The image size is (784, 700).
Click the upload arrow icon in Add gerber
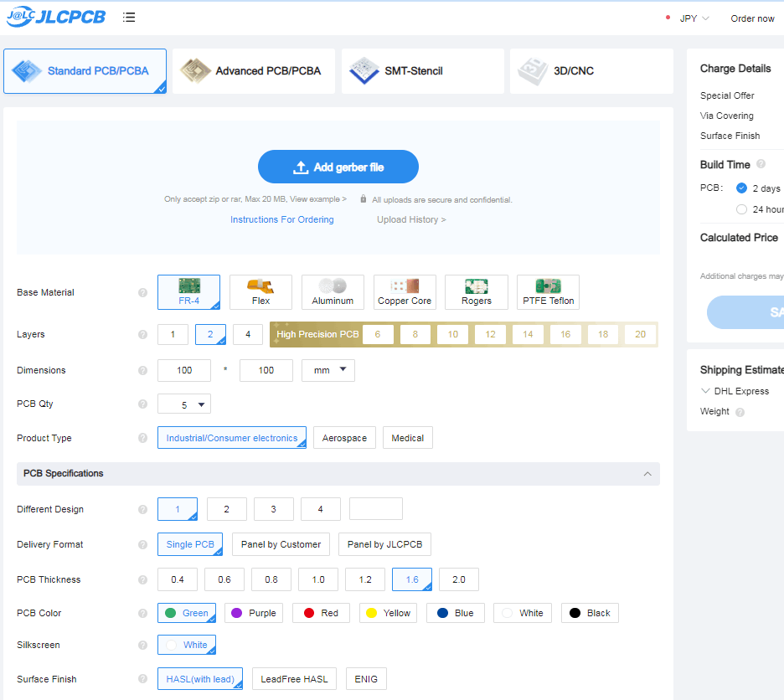click(301, 167)
